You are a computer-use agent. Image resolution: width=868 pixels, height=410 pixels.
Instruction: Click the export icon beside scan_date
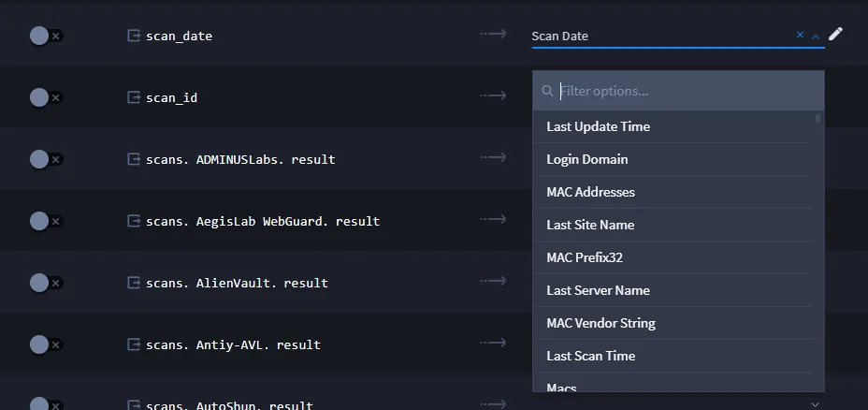click(x=134, y=36)
